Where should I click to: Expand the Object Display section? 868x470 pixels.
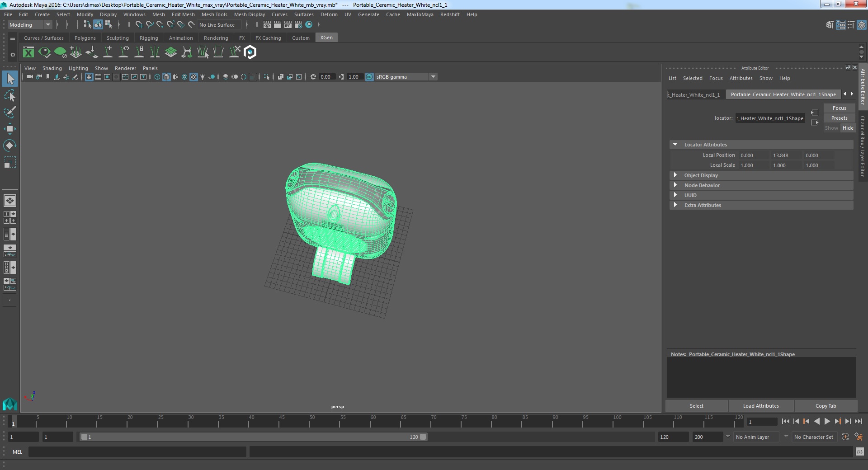[x=675, y=175]
